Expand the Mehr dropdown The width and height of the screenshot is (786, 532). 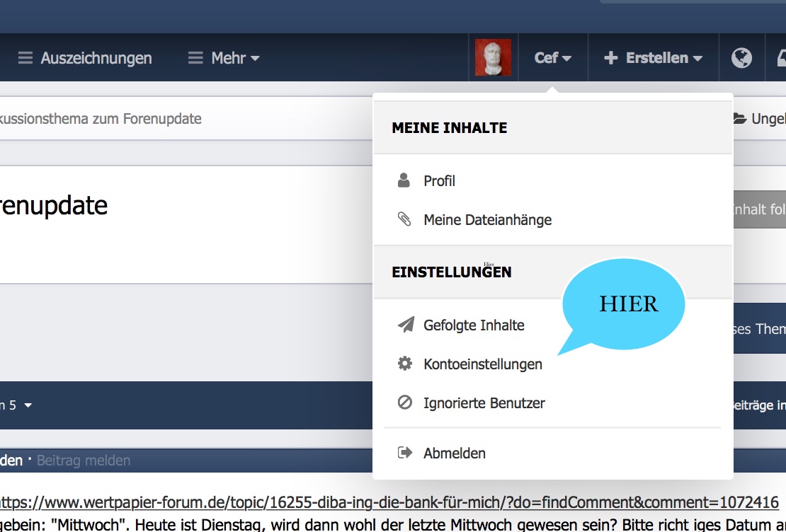(x=224, y=58)
